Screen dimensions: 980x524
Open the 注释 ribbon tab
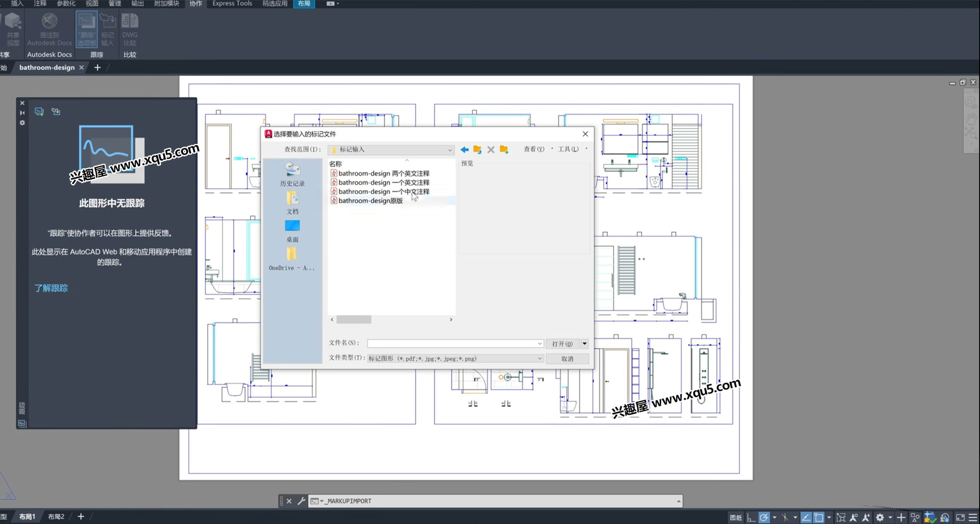tap(40, 3)
